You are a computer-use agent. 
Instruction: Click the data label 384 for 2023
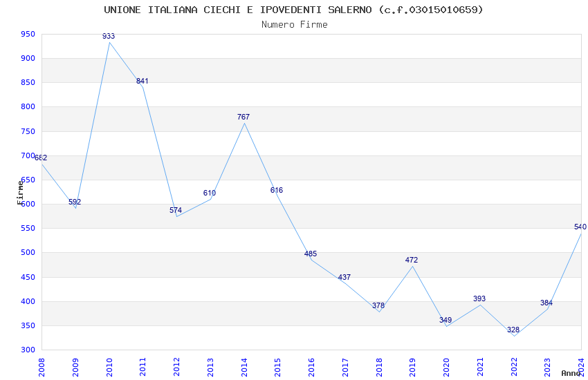546,303
